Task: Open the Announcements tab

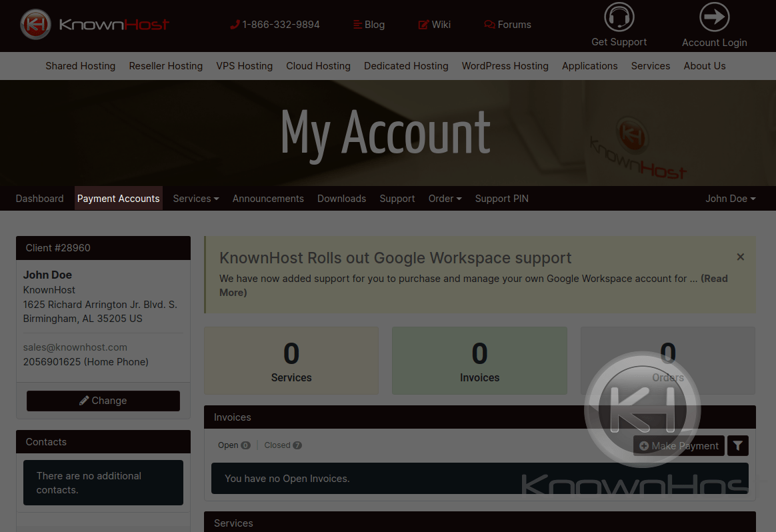Action: [x=268, y=199]
